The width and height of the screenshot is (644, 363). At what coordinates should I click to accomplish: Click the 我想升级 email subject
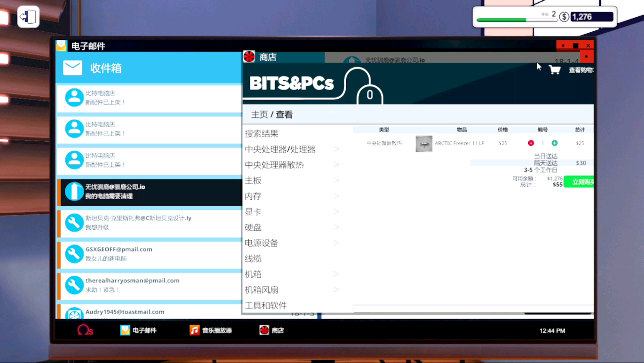pyautogui.click(x=97, y=227)
